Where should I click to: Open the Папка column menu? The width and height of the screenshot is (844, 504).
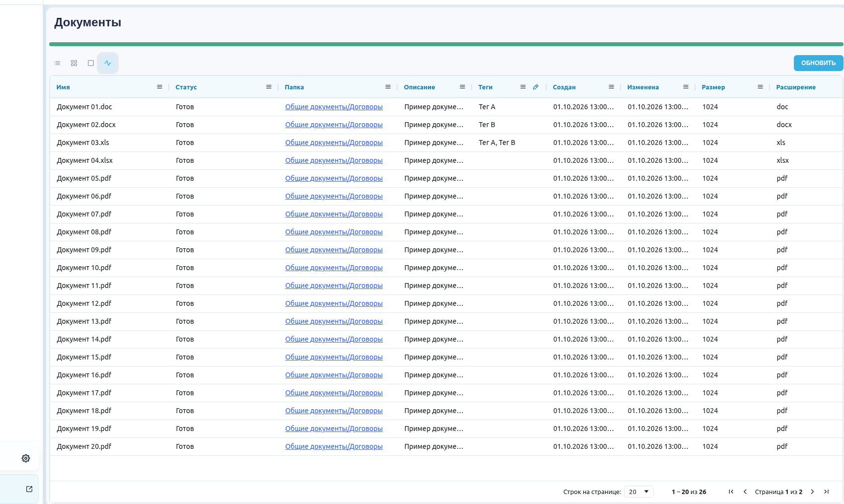click(388, 87)
